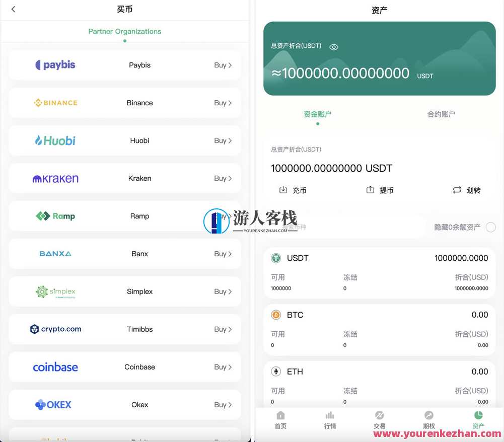Tap the back arrow on the 买币 page

(13, 9)
